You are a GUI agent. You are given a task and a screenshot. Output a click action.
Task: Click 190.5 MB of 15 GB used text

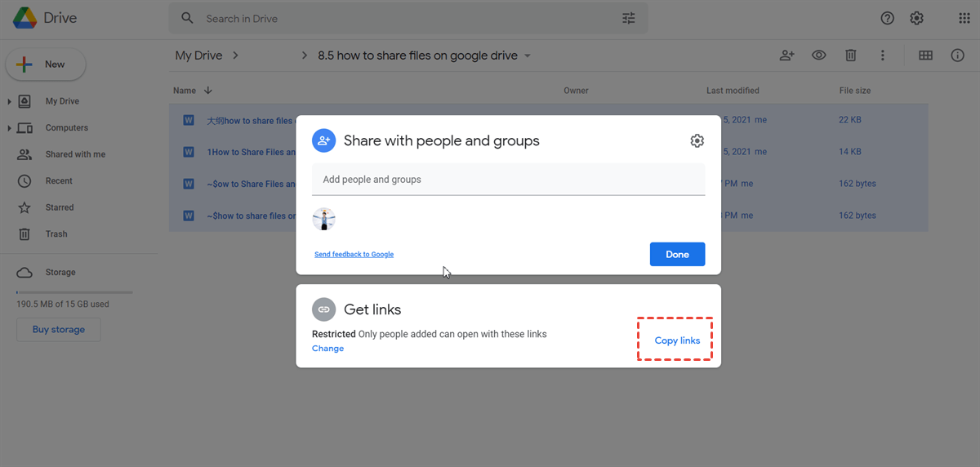[x=63, y=305]
